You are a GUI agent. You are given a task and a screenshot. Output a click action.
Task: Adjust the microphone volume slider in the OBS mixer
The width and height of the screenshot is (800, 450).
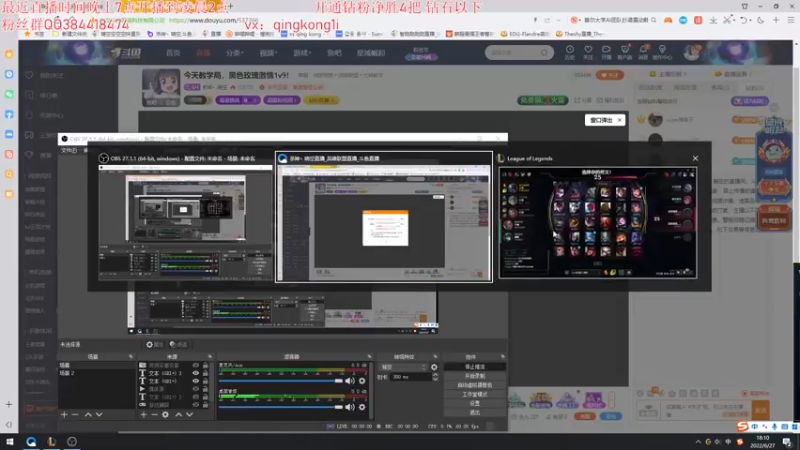pyautogui.click(x=281, y=381)
